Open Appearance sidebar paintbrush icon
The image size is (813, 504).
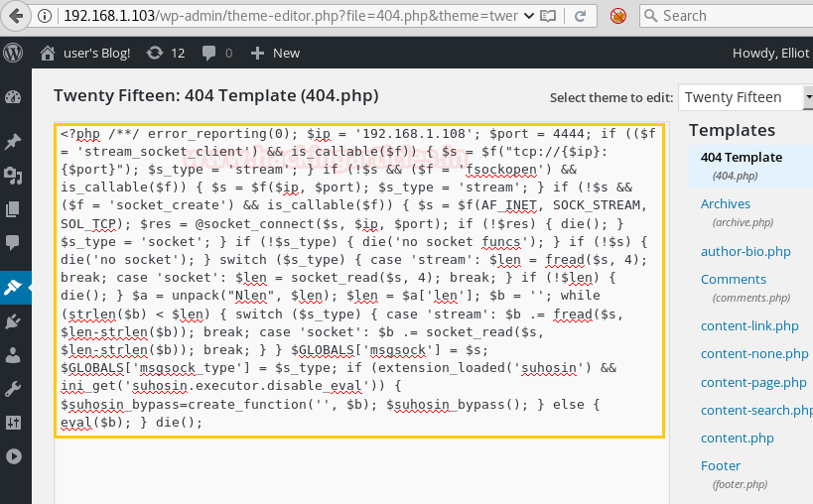pyautogui.click(x=13, y=287)
